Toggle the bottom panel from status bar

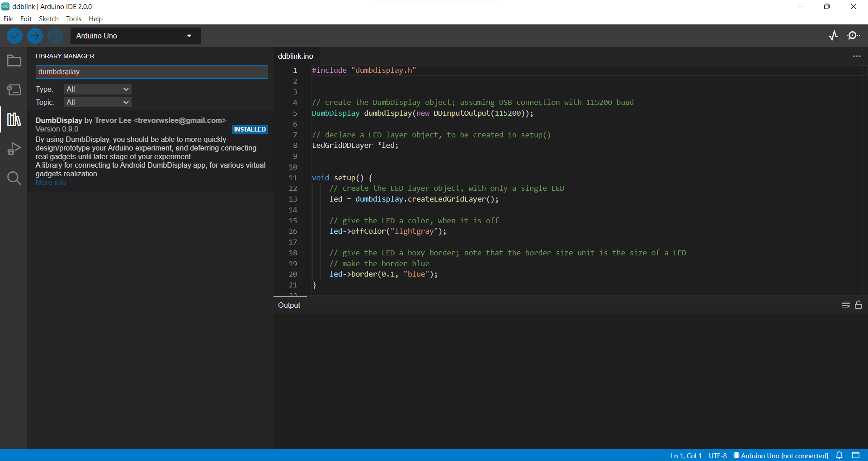[x=856, y=455]
